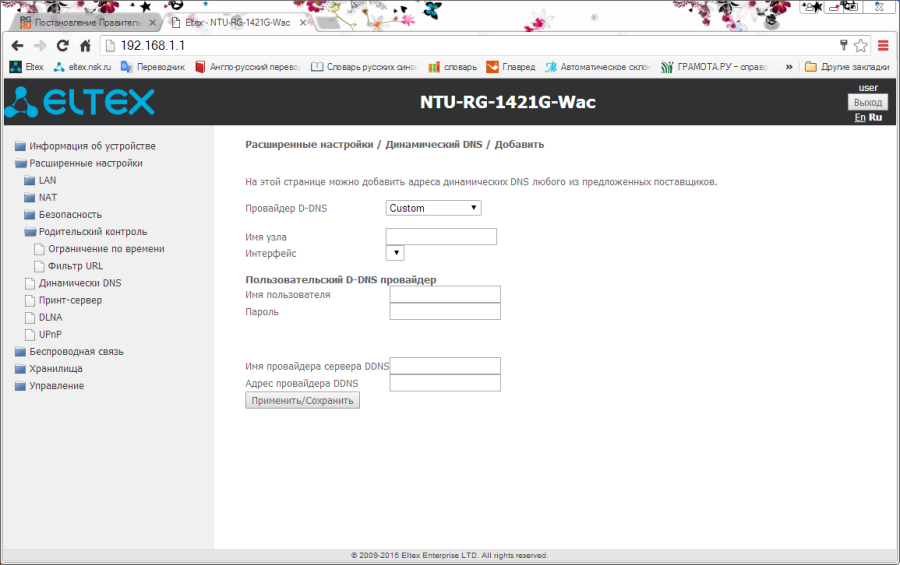Open the eltex.nsk.ru bookmark
Image resolution: width=900 pixels, height=565 pixels.
pos(82,67)
